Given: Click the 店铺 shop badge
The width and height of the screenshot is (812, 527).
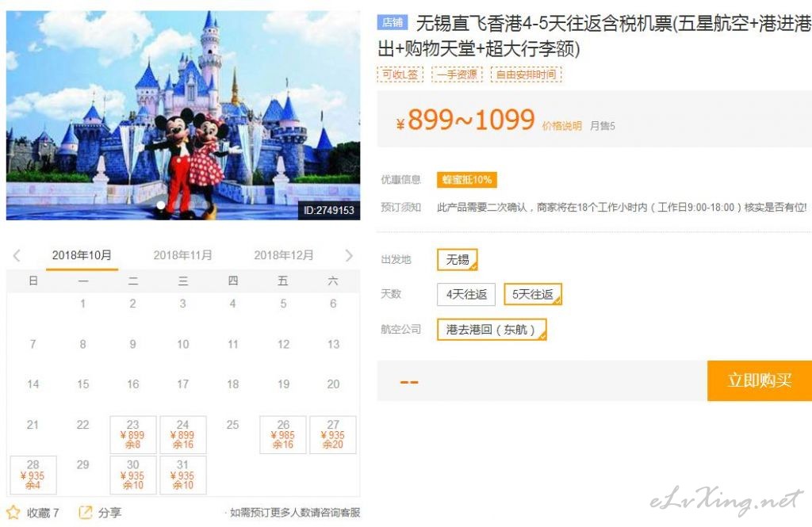Looking at the screenshot, I should coord(393,22).
